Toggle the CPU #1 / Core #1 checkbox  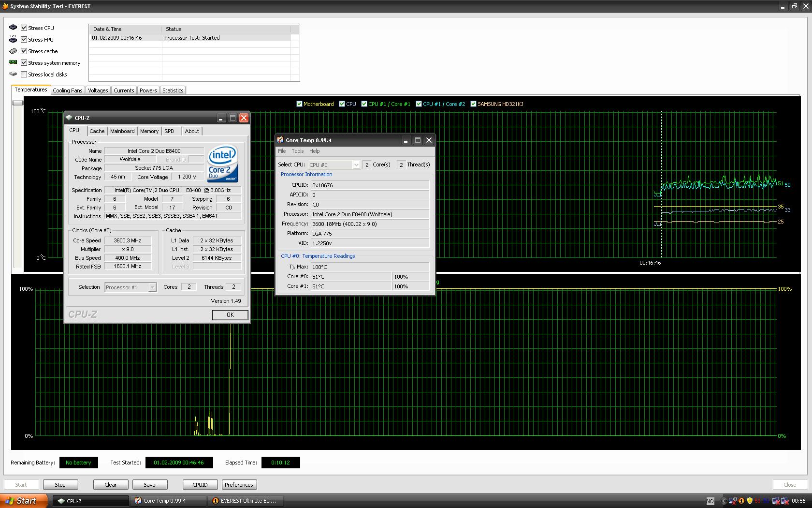(364, 104)
